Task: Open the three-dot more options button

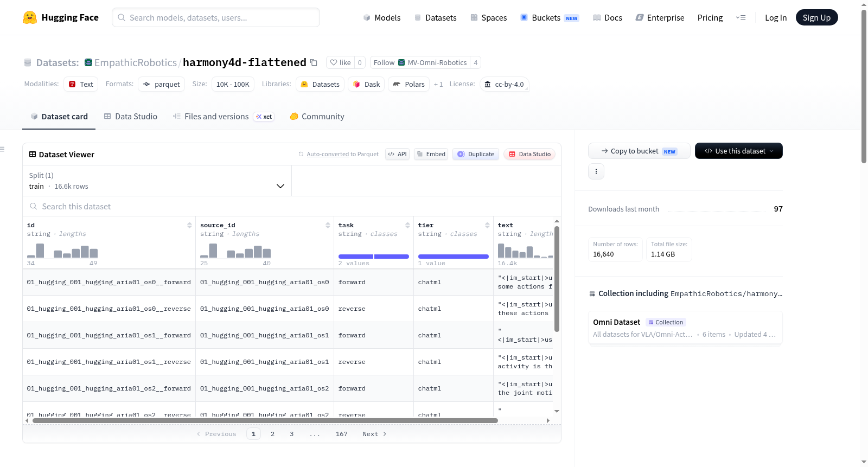Action: pyautogui.click(x=596, y=171)
